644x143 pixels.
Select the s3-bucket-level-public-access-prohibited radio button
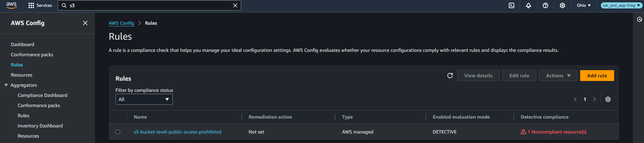[x=118, y=132]
